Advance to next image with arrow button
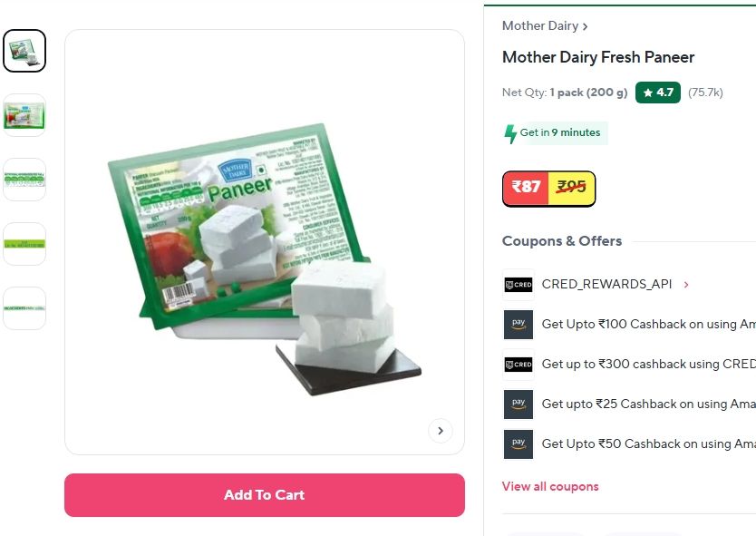Screen dimensions: 756x536 tap(441, 431)
